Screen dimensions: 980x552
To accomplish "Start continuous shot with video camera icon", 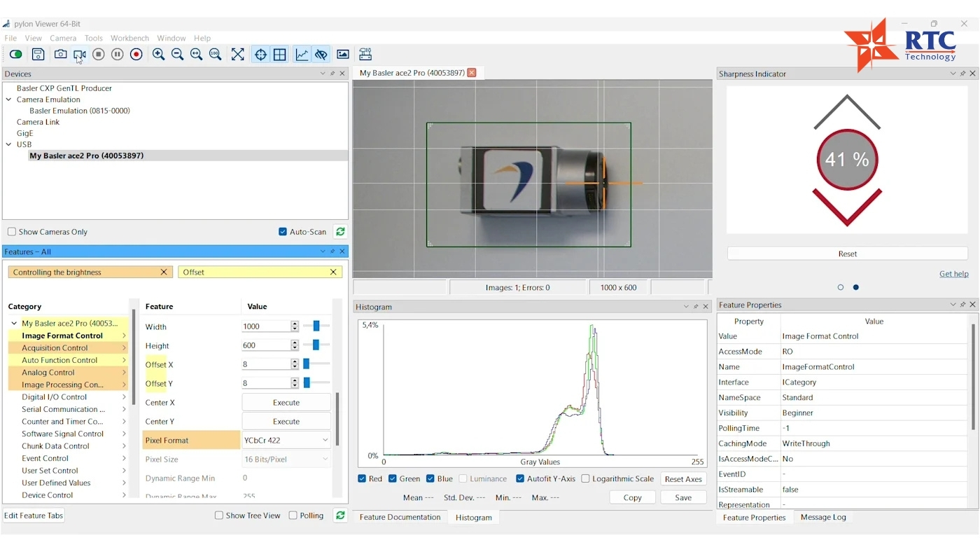I will pos(80,55).
